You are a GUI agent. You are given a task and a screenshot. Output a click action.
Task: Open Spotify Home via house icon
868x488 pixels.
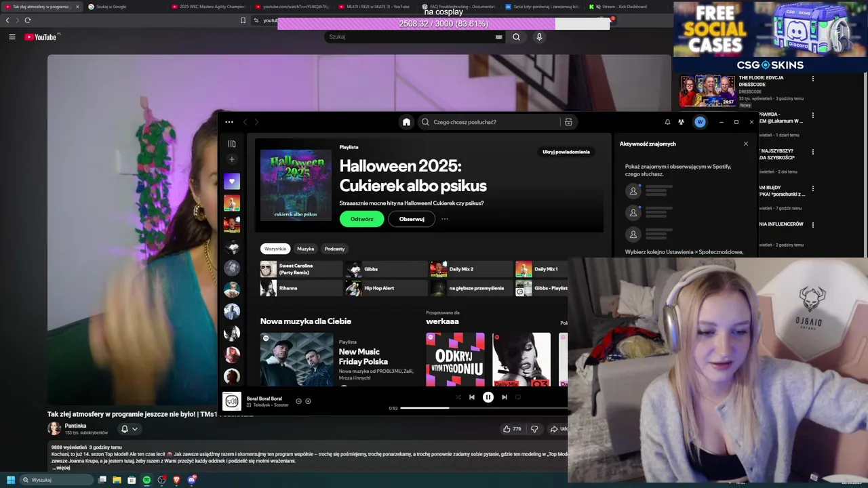pyautogui.click(x=406, y=122)
